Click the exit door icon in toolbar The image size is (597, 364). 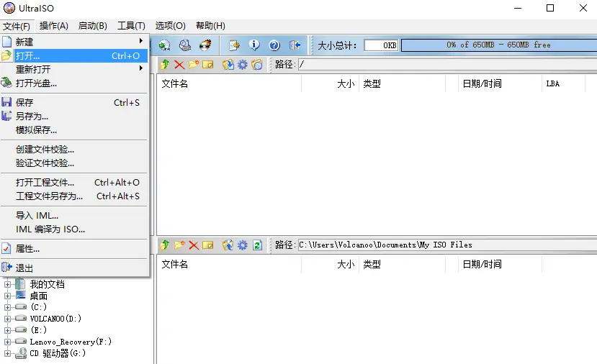[x=295, y=45]
